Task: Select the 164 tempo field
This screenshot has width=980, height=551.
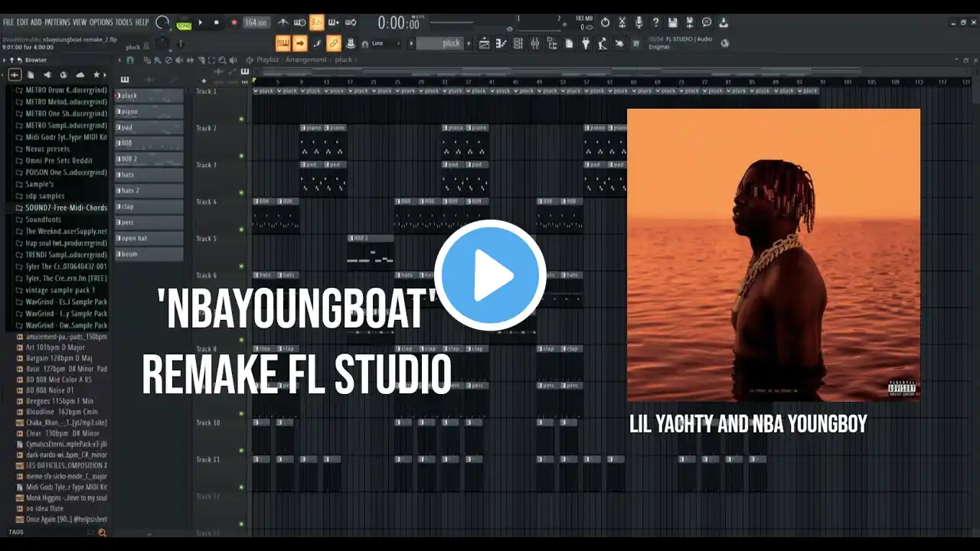Action: tap(255, 23)
